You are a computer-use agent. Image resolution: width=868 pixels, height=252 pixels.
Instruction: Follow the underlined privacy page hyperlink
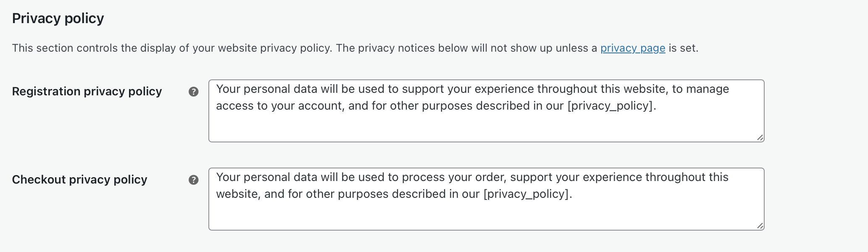[x=632, y=48]
